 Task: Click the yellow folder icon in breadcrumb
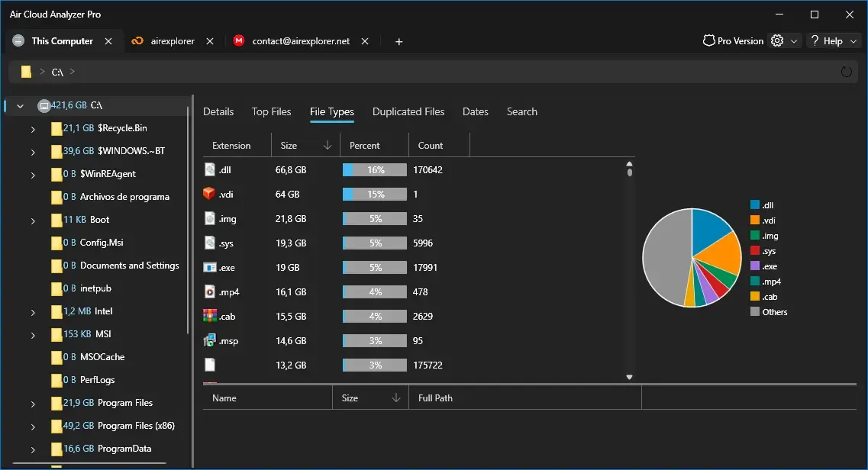point(26,72)
